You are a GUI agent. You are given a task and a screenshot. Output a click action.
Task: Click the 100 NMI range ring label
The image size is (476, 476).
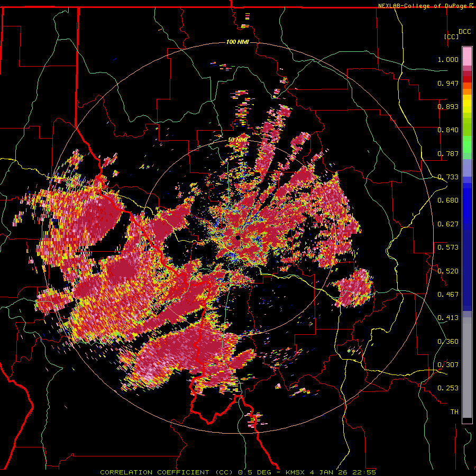[237, 42]
